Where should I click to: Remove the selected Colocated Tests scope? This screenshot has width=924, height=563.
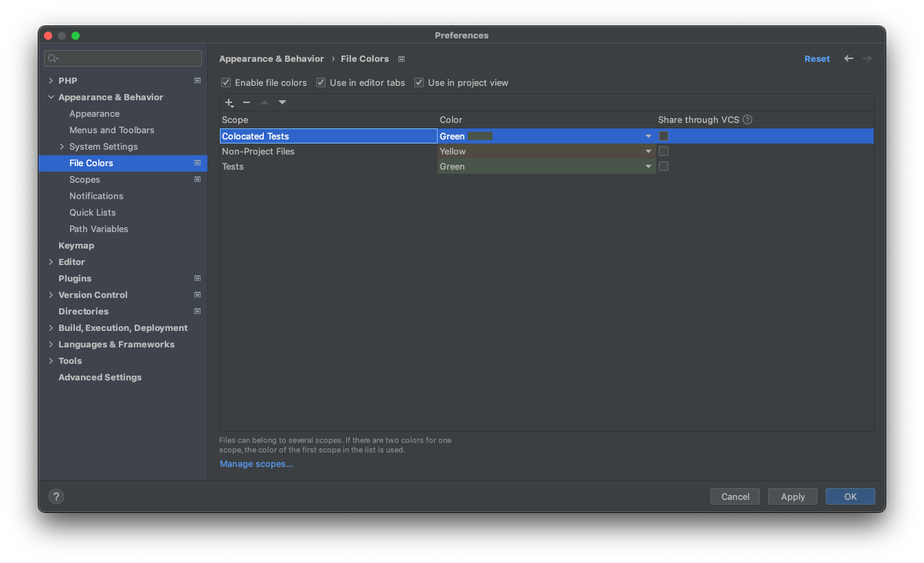coord(247,102)
